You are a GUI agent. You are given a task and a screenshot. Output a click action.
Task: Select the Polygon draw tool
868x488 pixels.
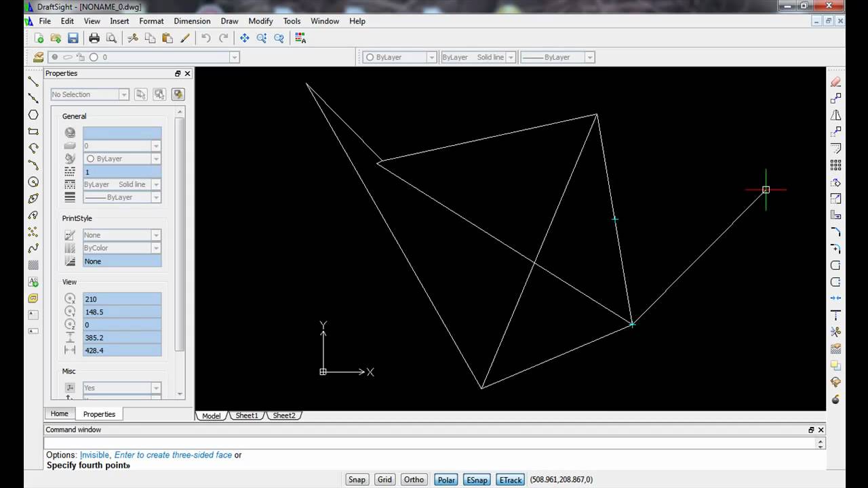coord(33,115)
